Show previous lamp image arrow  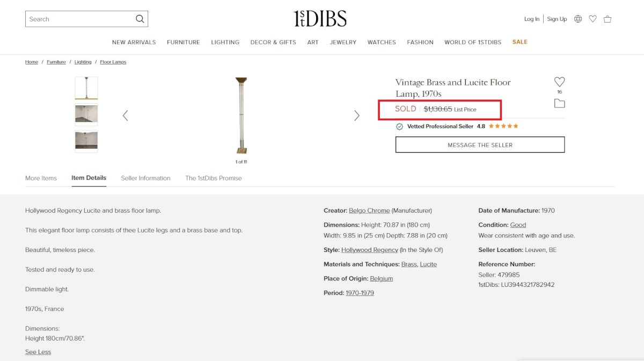point(125,115)
